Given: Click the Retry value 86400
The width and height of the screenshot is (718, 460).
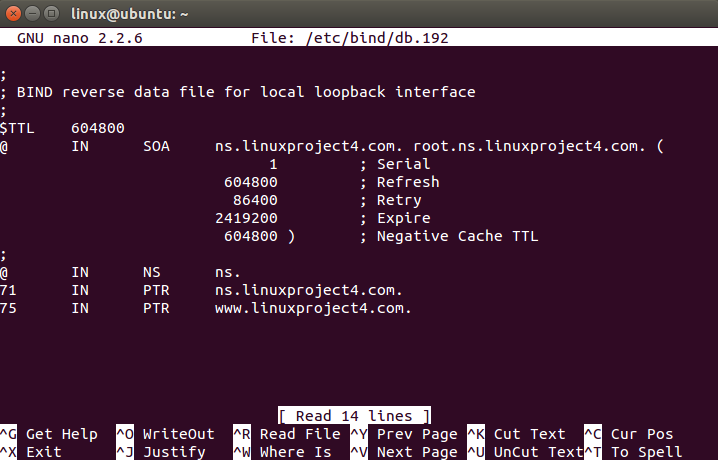Looking at the screenshot, I should [x=255, y=200].
